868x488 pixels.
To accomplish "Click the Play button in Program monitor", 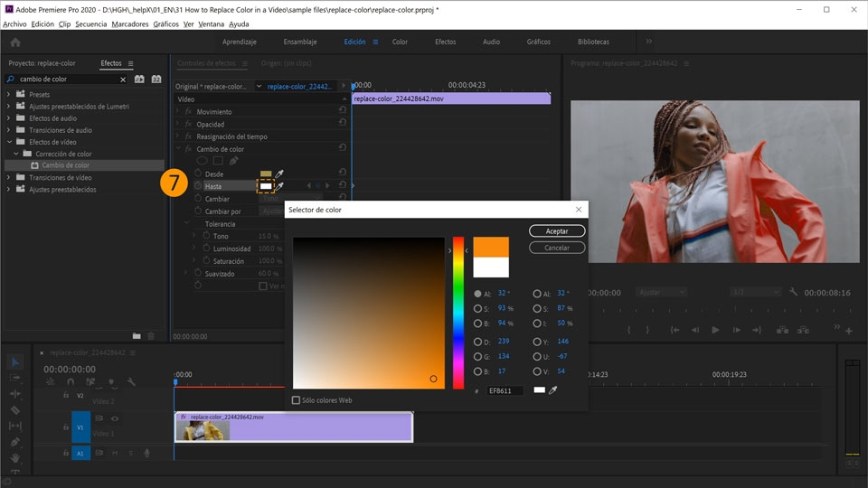I will click(715, 331).
